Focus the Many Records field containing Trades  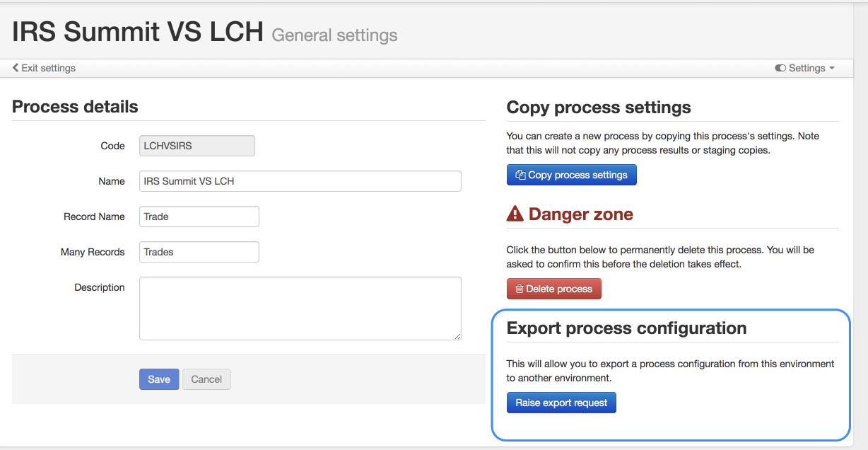199,252
